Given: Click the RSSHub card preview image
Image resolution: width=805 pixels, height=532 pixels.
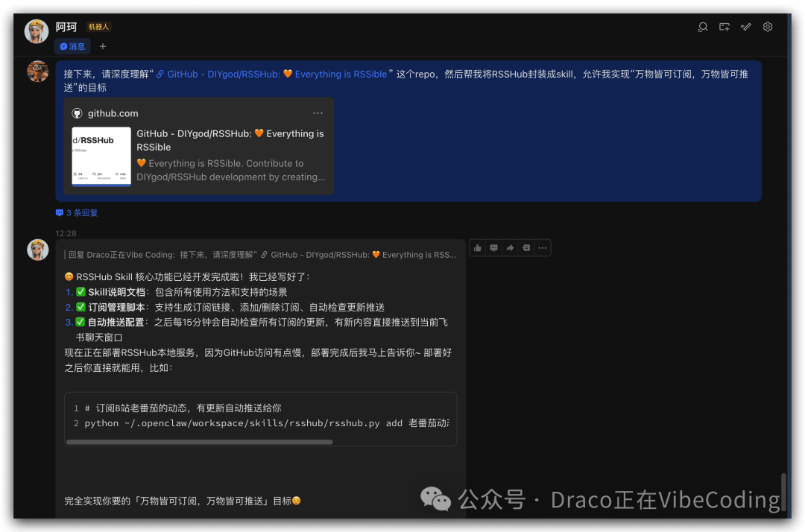Looking at the screenshot, I should click(x=101, y=156).
